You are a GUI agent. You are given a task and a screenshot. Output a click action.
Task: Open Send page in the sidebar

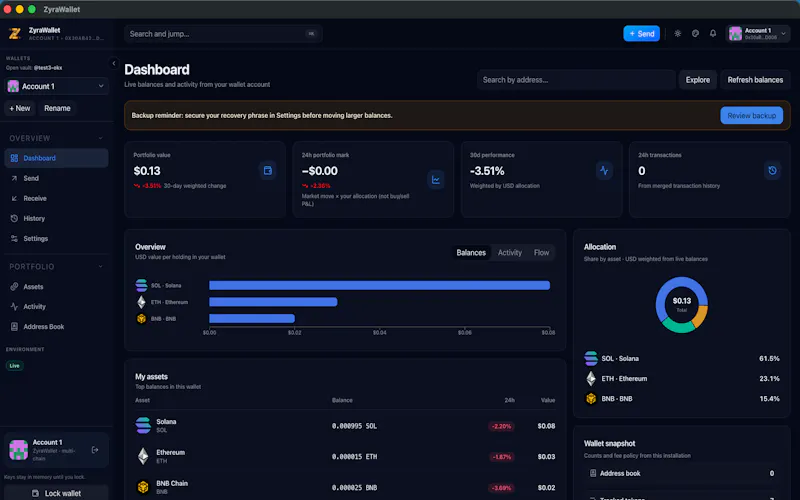[x=57, y=178]
